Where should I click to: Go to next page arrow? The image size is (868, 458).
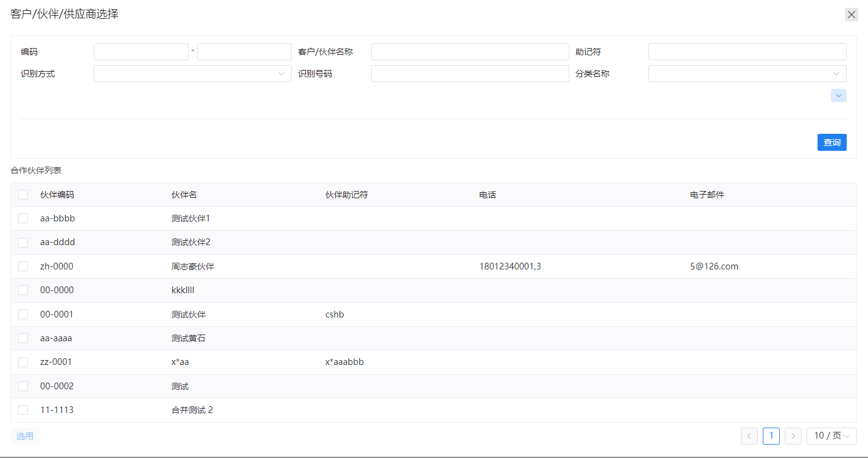click(793, 436)
